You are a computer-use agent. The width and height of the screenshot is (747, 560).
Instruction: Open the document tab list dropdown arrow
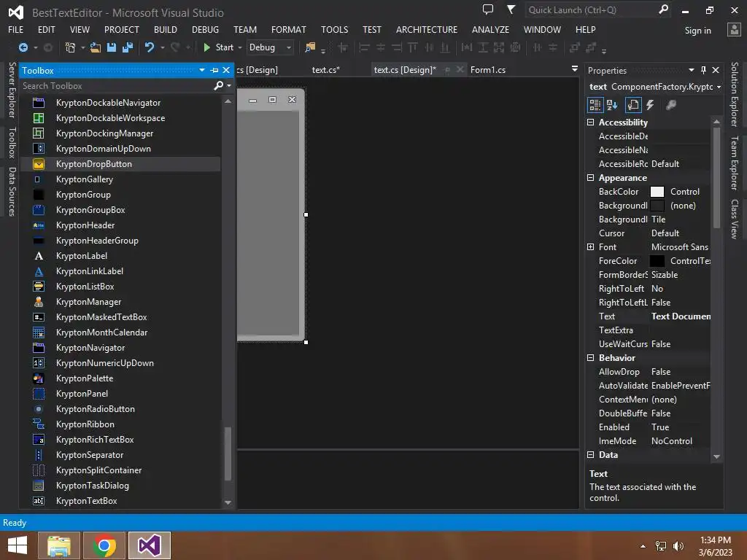click(575, 69)
